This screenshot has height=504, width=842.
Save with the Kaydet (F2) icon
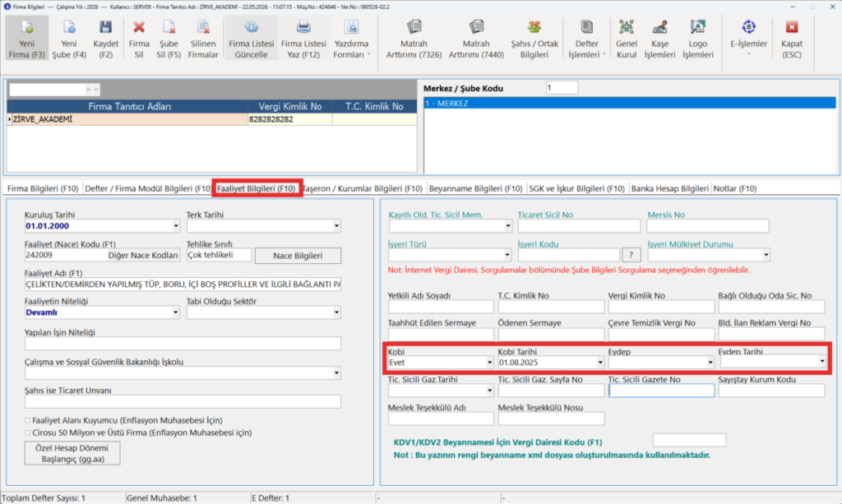[x=106, y=27]
